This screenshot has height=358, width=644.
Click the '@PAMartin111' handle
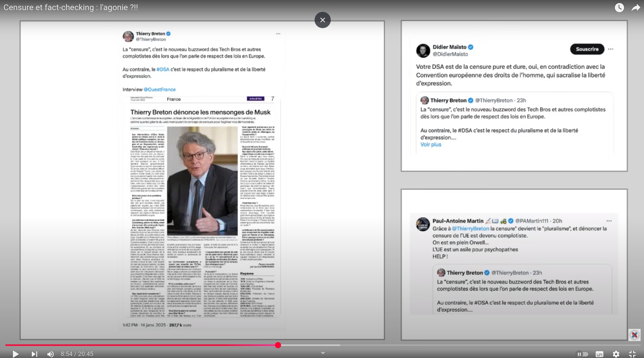tap(532, 221)
